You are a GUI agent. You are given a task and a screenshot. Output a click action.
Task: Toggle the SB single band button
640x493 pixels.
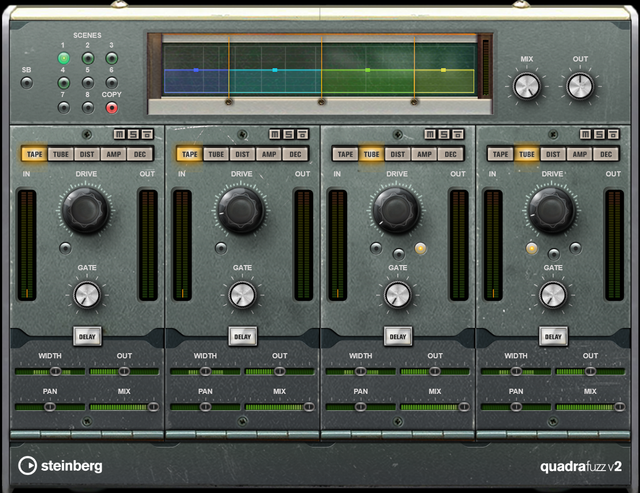pos(27,83)
